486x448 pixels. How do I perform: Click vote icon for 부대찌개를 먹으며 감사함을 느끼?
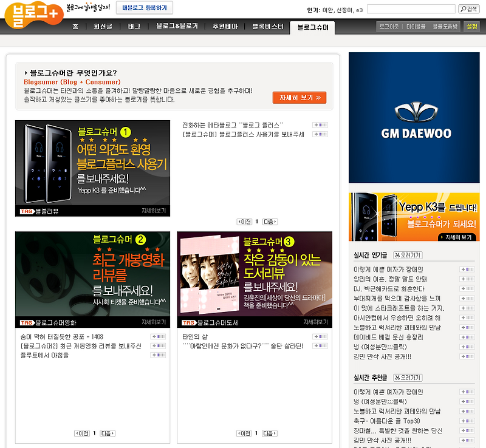467,298
